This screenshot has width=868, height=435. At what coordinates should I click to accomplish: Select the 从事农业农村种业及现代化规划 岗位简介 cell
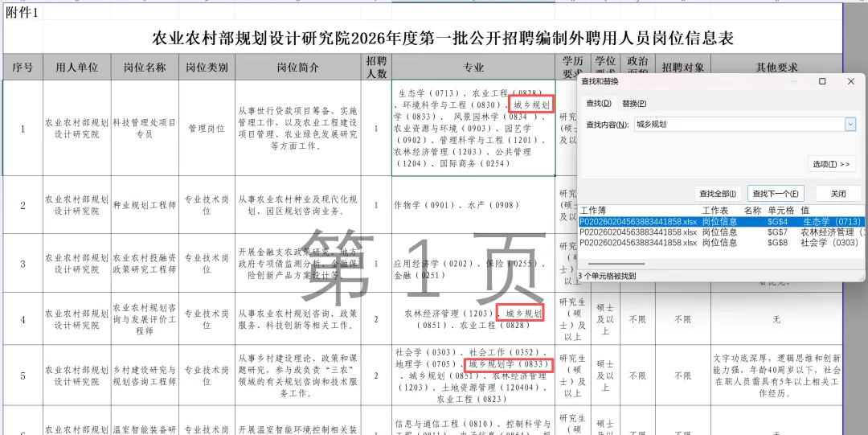[298, 205]
